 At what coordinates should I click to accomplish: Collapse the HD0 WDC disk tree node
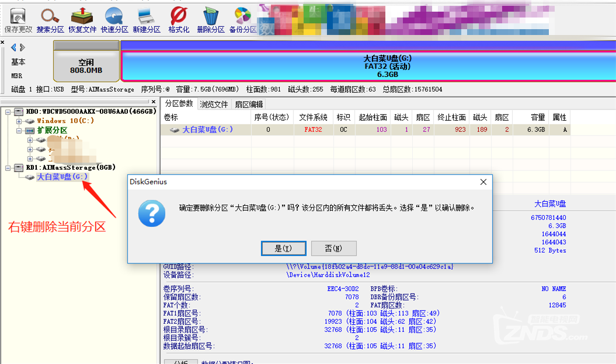pos(8,112)
